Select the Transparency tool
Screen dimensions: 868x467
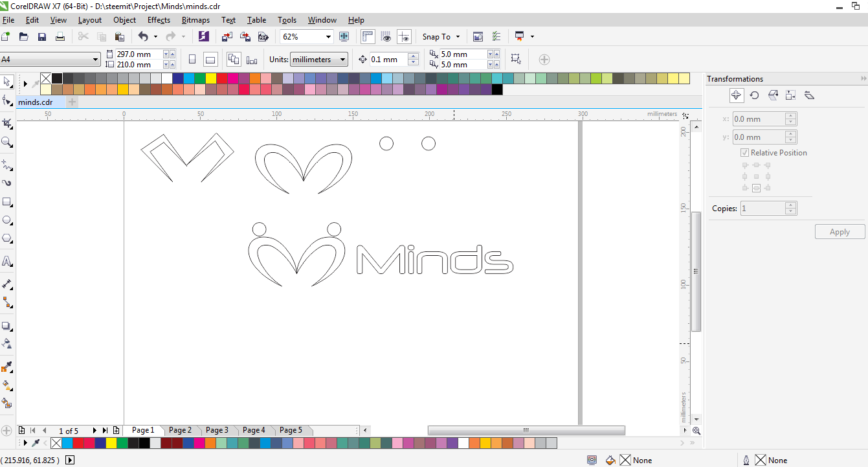(7, 344)
